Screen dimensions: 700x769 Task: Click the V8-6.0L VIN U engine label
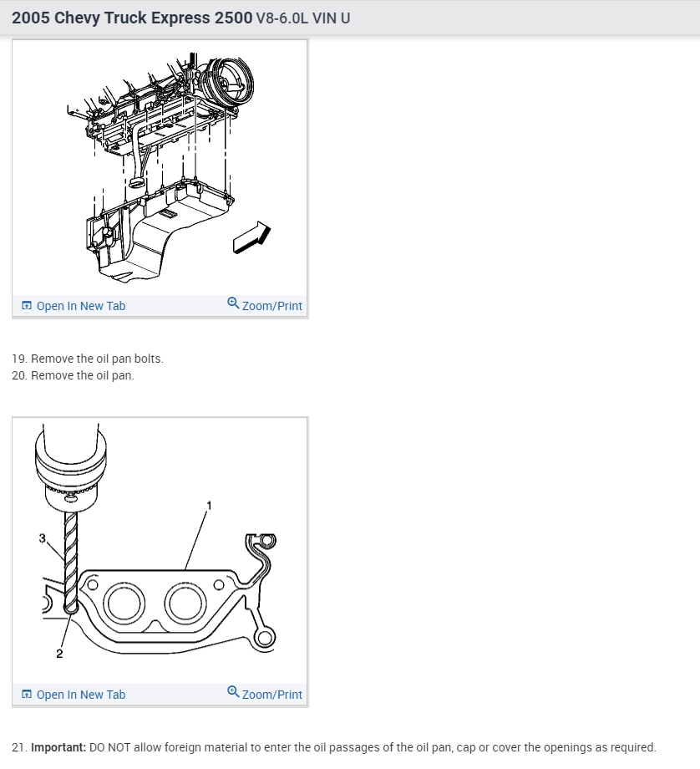pyautogui.click(x=303, y=18)
